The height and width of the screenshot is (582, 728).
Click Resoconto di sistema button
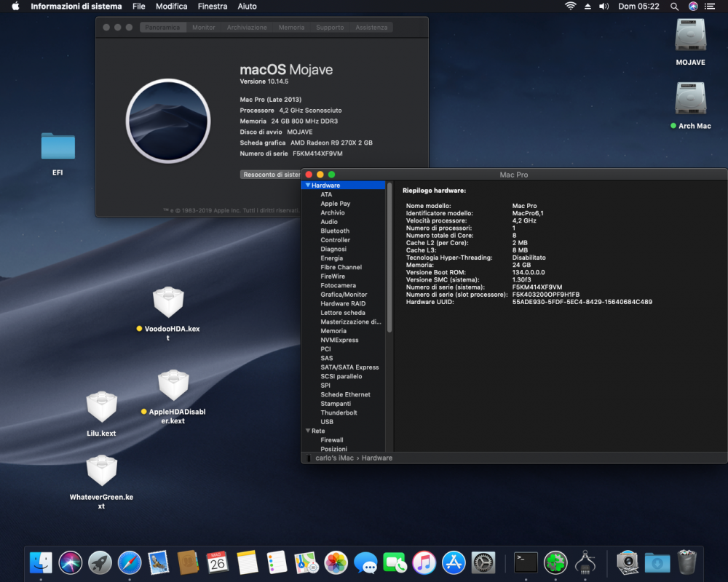tap(271, 175)
